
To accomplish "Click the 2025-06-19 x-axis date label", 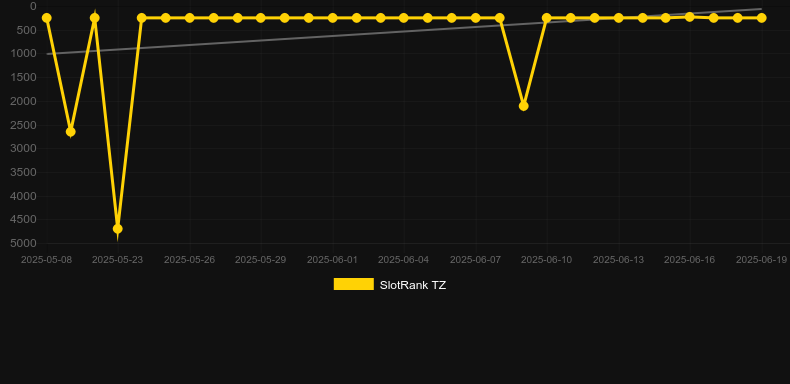I will click(x=761, y=260).
